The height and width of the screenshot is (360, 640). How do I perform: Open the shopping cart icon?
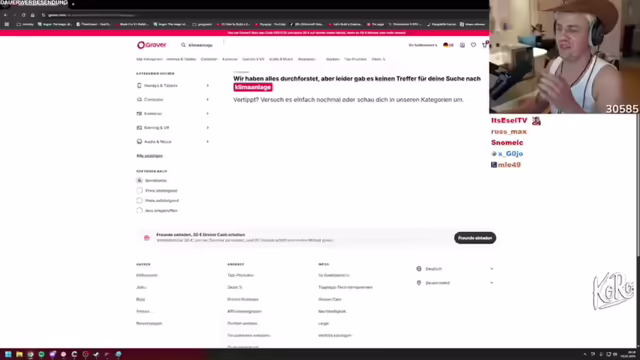point(484,45)
